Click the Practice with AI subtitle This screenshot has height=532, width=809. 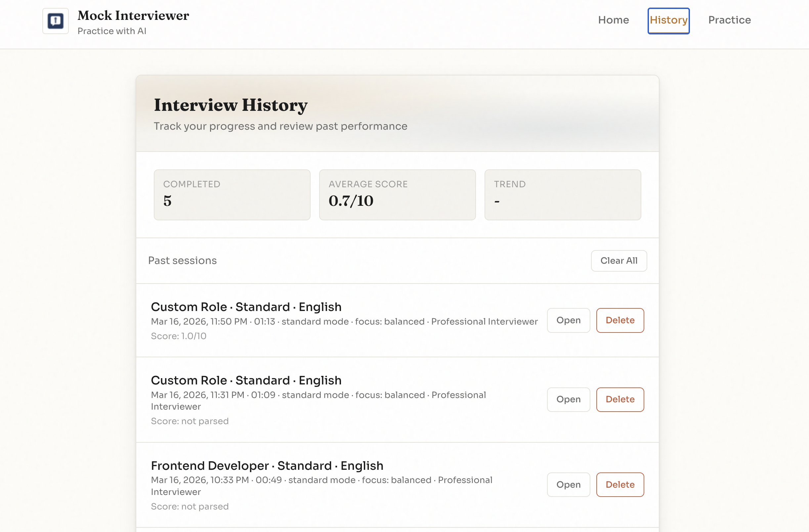pos(112,31)
